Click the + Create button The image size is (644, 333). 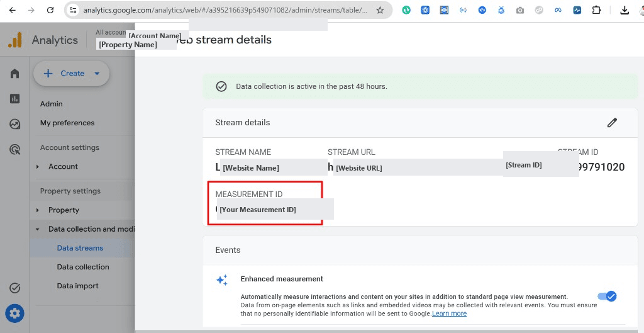pos(72,74)
